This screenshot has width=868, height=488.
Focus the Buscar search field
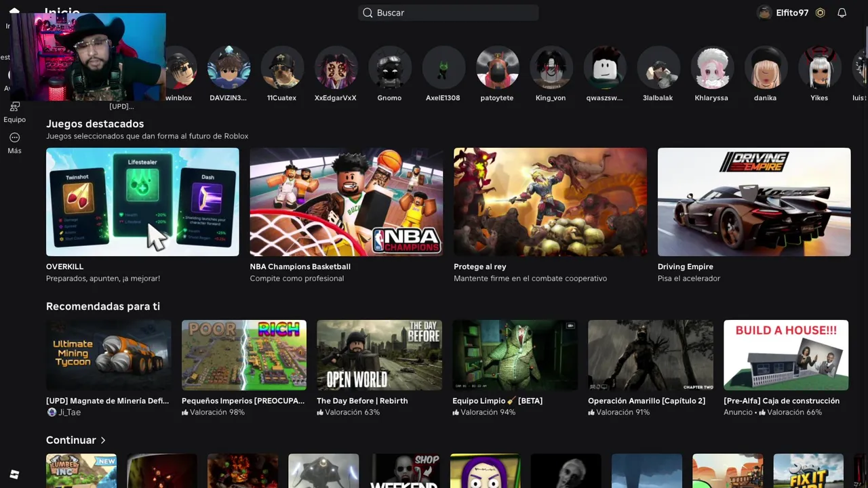[448, 13]
